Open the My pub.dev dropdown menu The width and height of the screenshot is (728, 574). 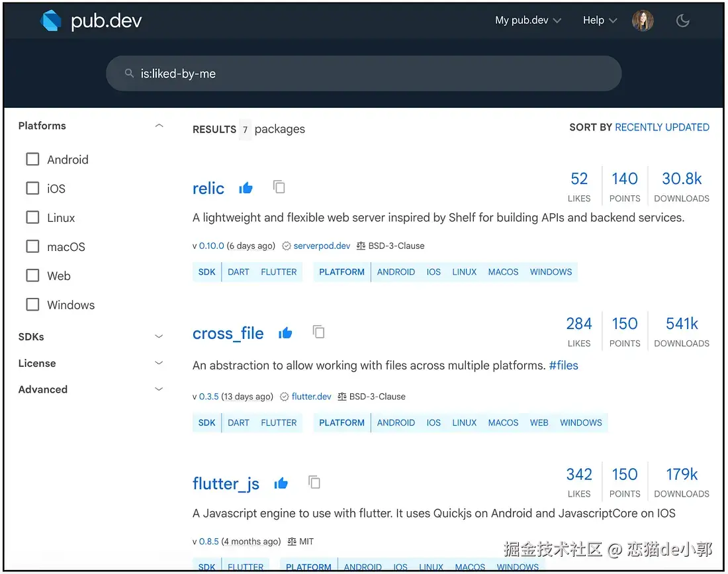tap(528, 21)
